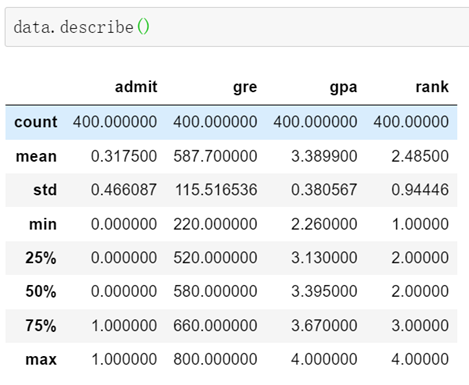Select the rank column header
469x385 pixels.
432,87
